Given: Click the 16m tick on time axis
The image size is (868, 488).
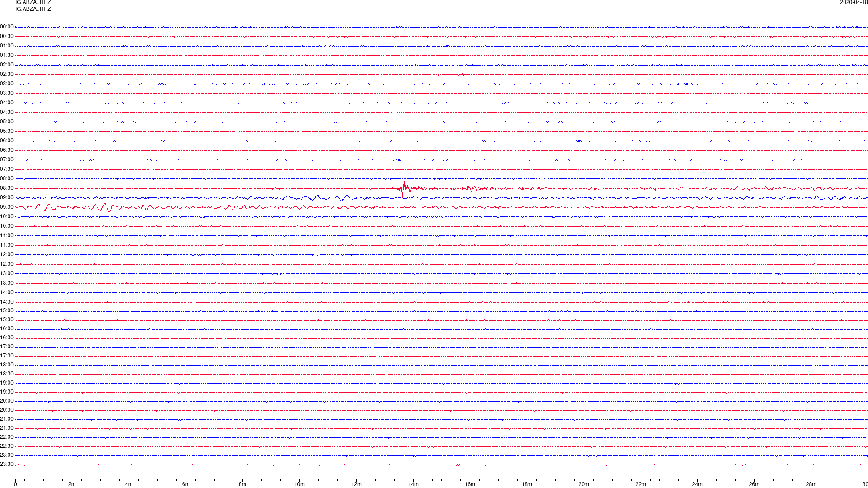Looking at the screenshot, I should point(470,484).
